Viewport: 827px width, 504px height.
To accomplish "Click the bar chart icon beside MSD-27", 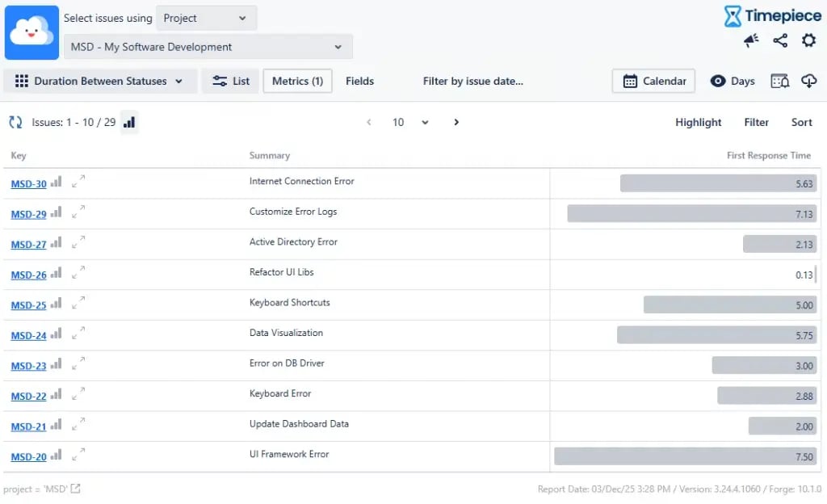I will click(x=56, y=244).
